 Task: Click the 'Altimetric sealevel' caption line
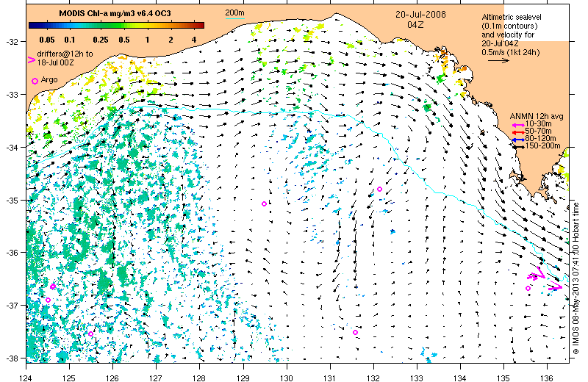(x=512, y=17)
